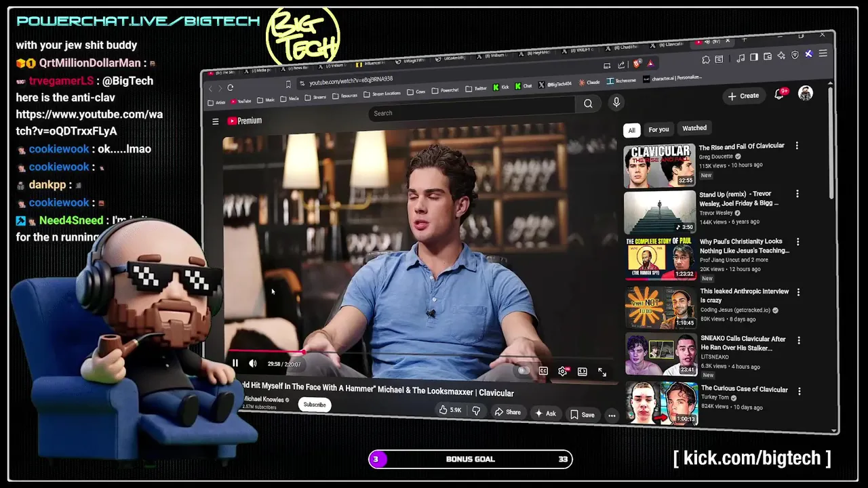Open the Kick bookmark in the bookmarks bar
The image size is (868, 488).
pyautogui.click(x=500, y=87)
